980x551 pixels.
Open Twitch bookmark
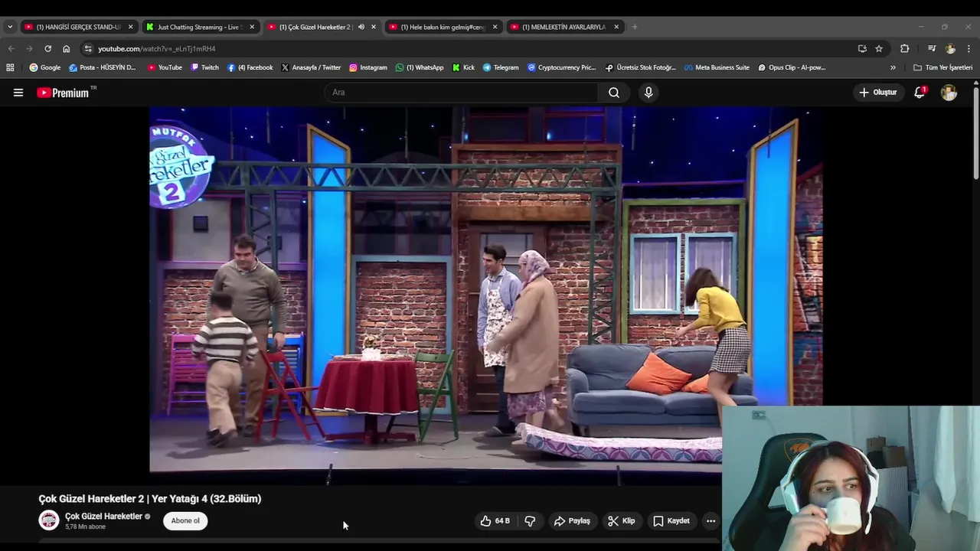click(204, 67)
